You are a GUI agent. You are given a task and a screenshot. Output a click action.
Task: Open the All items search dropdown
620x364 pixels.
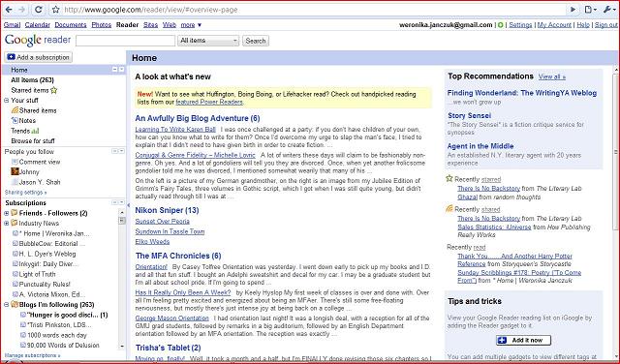(x=208, y=41)
